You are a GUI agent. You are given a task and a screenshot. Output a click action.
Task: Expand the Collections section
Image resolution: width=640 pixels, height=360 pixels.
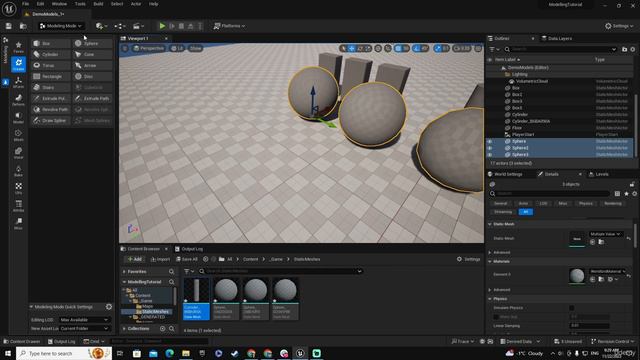[124, 329]
